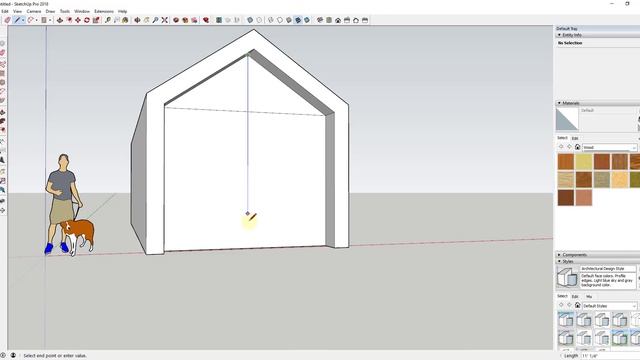Collapse the Styles panel
Viewport: 640px width, 360px height.
coord(559,261)
